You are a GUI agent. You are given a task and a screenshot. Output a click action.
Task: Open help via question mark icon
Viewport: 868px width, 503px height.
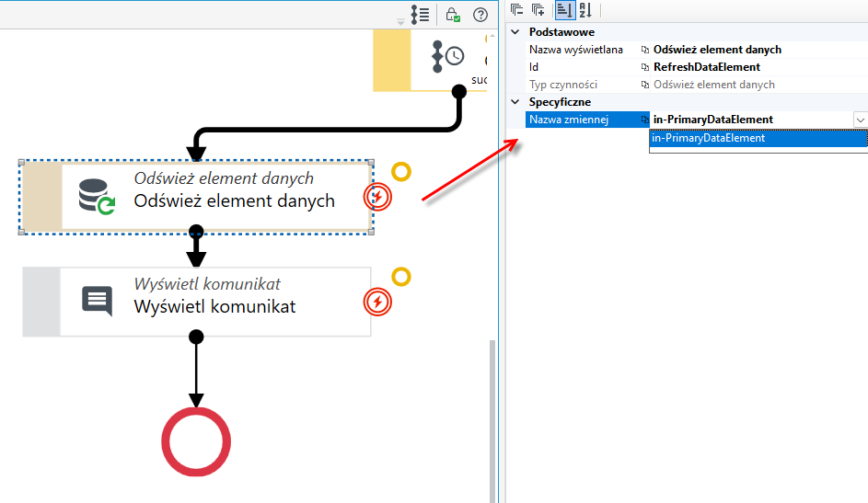[480, 15]
